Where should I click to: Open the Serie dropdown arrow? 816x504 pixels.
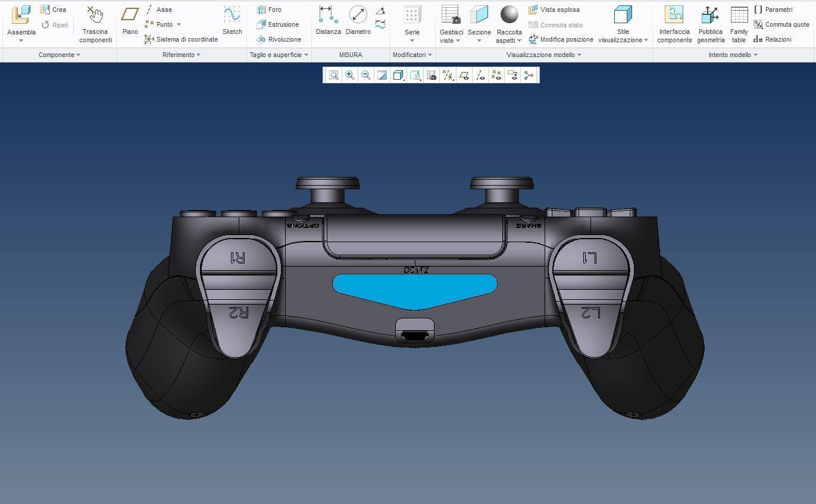tap(412, 40)
